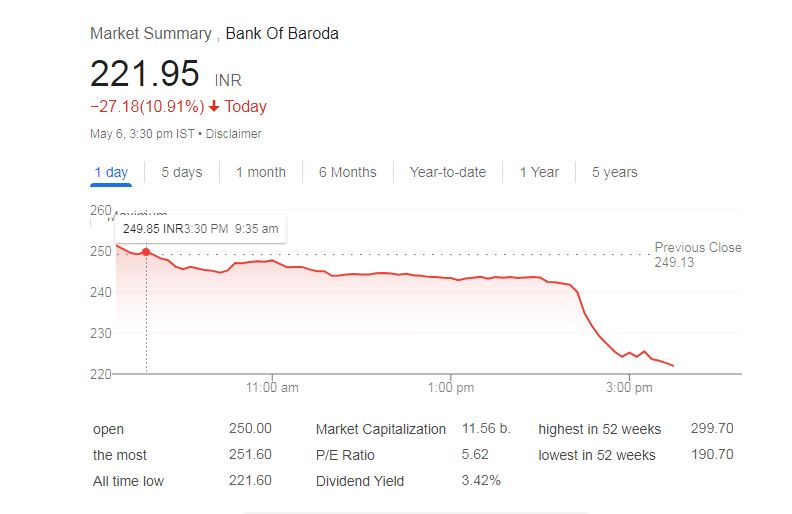Open the 1 month chart range

[x=261, y=172]
